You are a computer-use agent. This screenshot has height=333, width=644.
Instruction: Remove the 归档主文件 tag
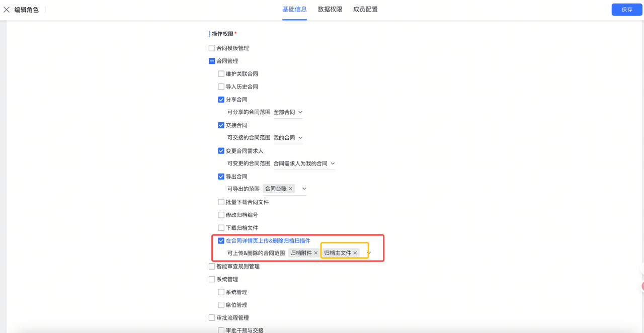355,253
